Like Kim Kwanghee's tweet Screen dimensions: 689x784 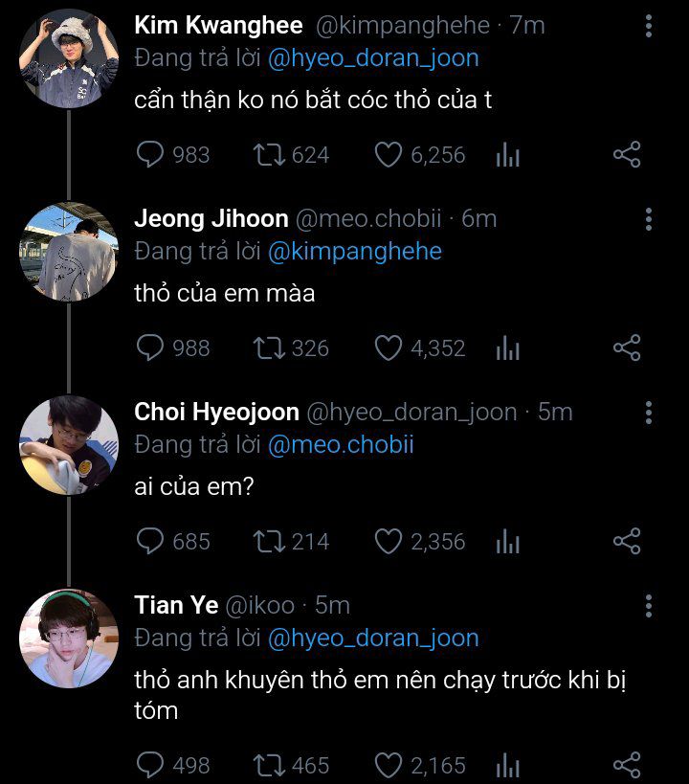[x=388, y=155]
